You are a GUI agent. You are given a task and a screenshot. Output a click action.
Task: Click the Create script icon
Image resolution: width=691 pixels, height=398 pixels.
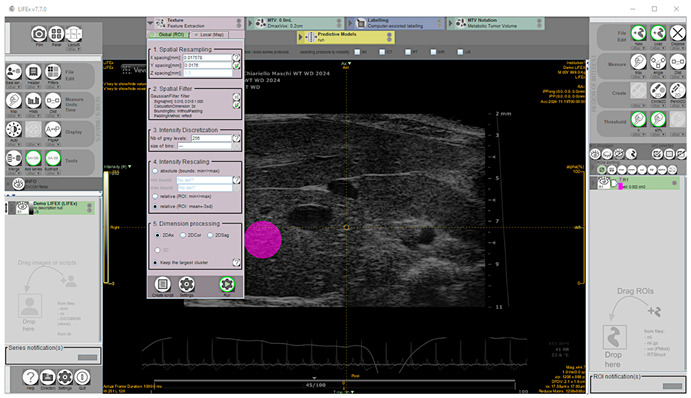(x=162, y=284)
